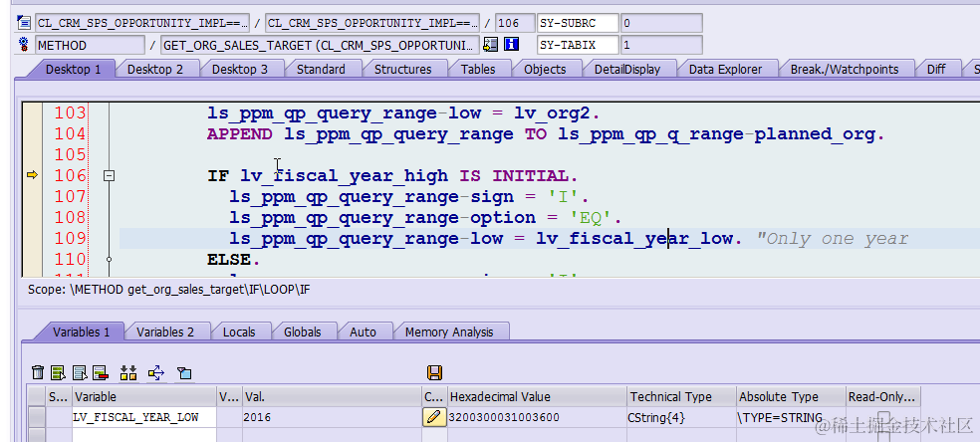
Task: Click the pencil change-value button for LV_FISCAL_YEAR_LOW
Action: (x=434, y=417)
